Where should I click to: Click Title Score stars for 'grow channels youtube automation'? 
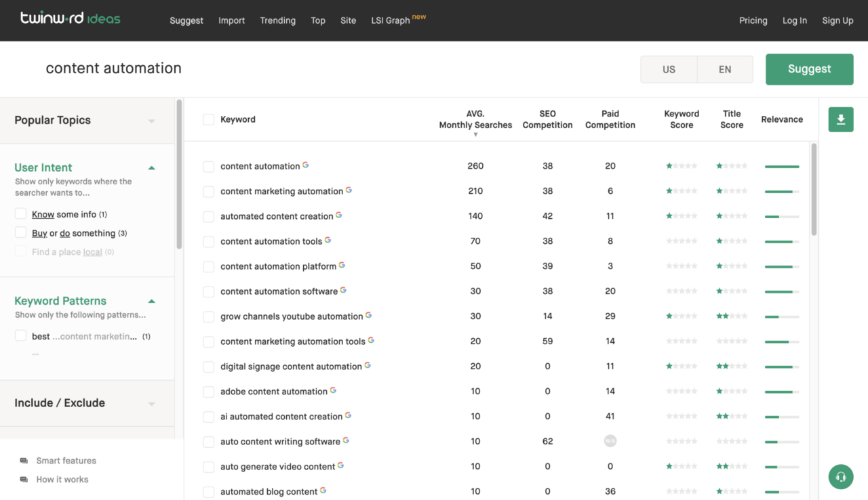click(x=732, y=316)
